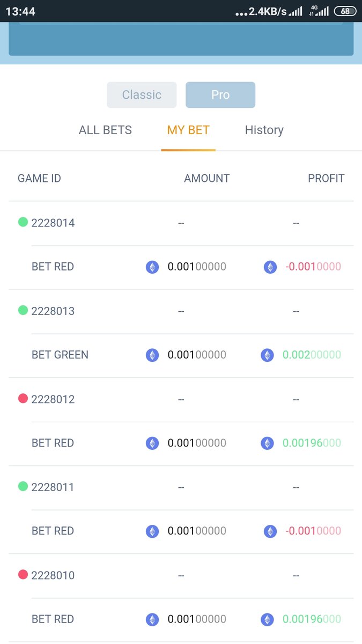362x644 pixels.
Task: Switch to Classic mode
Action: [x=142, y=95]
